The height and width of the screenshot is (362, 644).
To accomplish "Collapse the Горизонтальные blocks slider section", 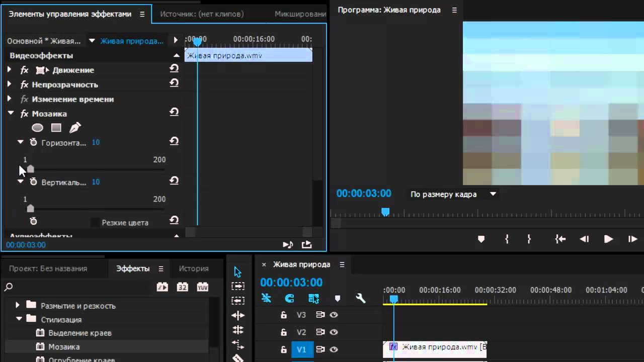I will [21, 142].
